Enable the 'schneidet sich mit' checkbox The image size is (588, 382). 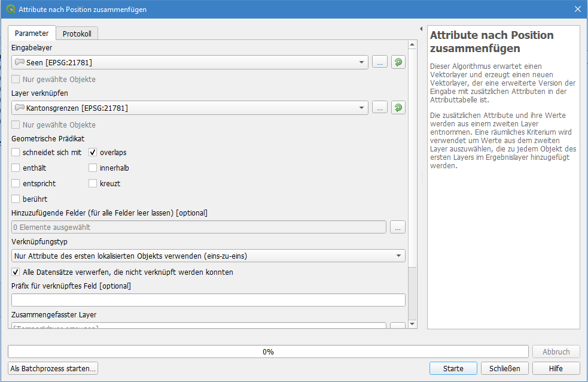tap(16, 153)
